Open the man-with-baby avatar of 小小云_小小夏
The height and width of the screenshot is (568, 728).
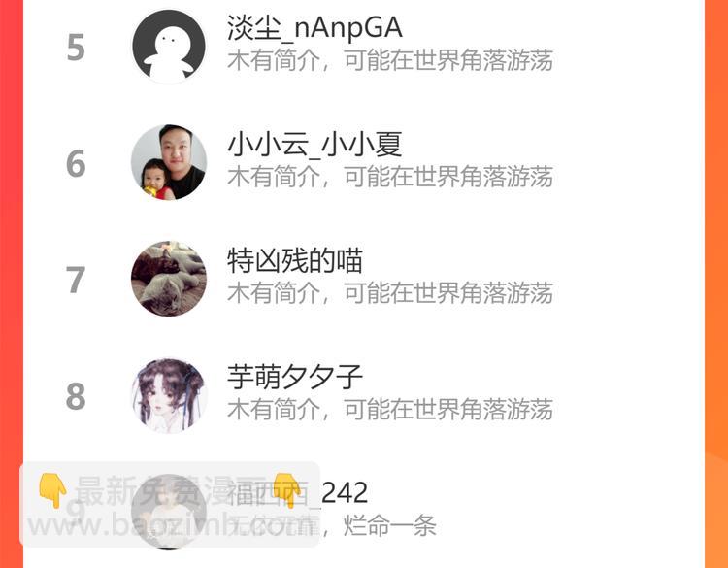[x=169, y=162]
